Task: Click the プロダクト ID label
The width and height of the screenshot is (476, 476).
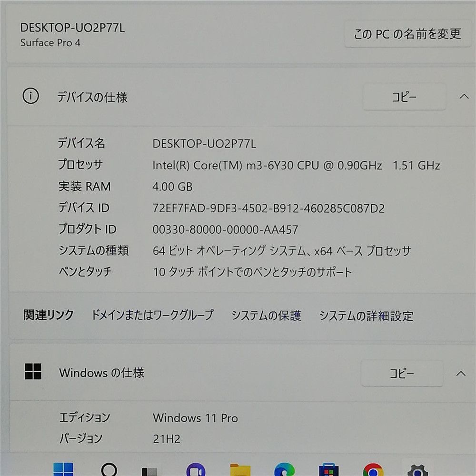Action: 87,229
